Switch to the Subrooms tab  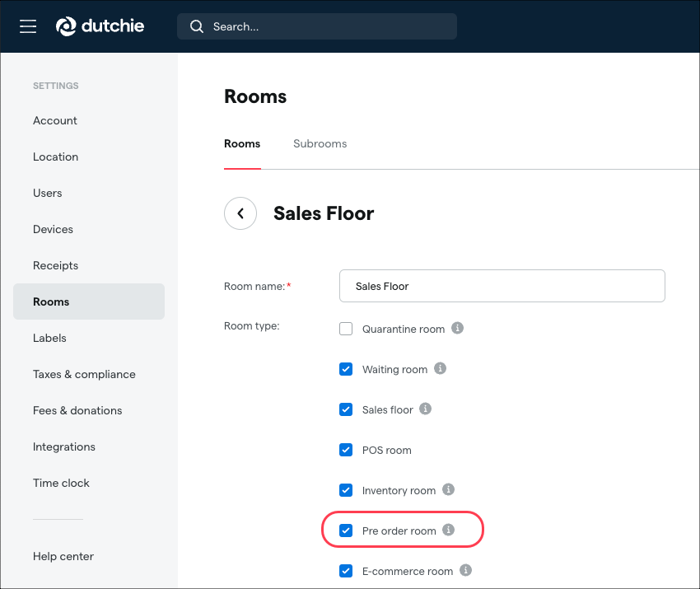click(320, 143)
